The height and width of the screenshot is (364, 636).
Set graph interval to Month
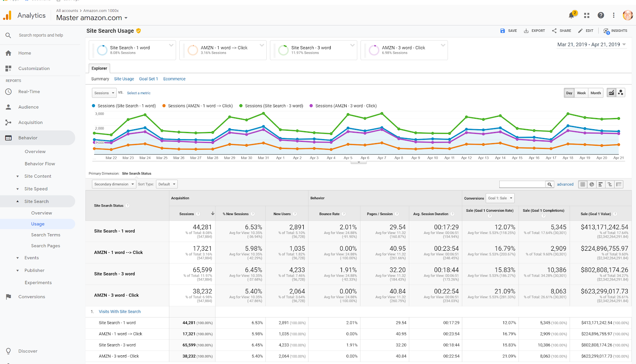click(595, 93)
